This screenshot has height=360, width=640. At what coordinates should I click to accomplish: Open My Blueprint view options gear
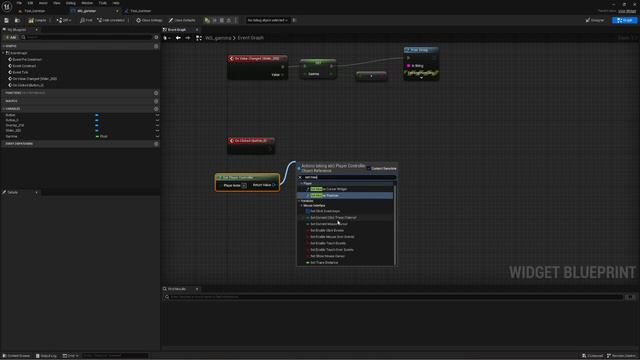pyautogui.click(x=156, y=37)
